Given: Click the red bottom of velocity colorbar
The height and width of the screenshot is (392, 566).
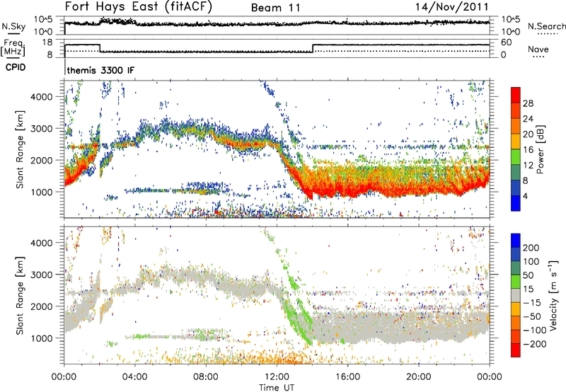Looking at the screenshot, I should click(516, 350).
